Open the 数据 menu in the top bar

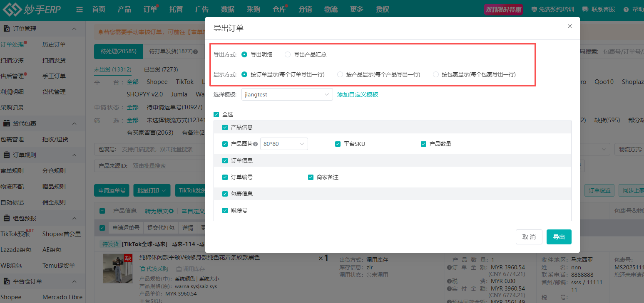point(228,9)
